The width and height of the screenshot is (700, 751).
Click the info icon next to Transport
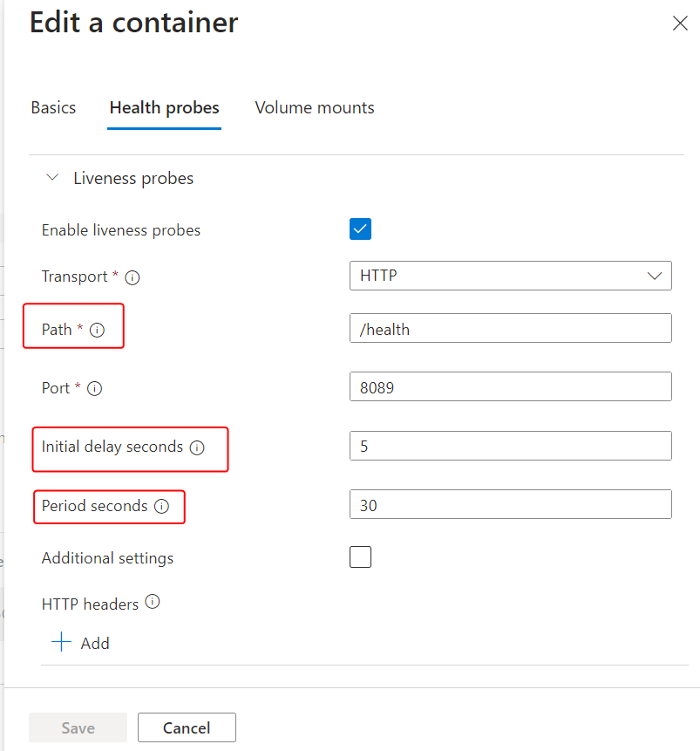pos(133,277)
